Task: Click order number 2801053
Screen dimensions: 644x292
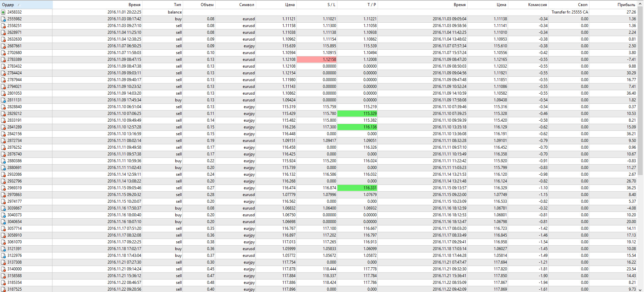Action: click(15, 93)
